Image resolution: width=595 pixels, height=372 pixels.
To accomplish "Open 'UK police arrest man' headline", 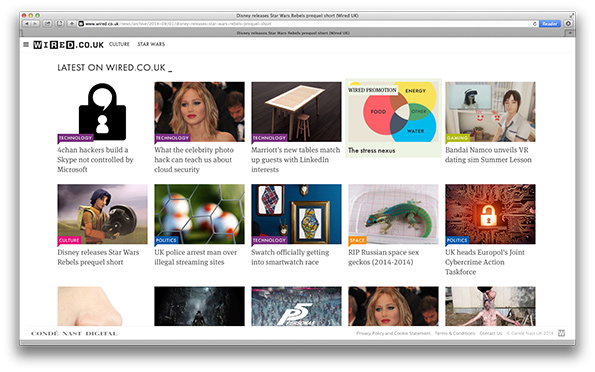I will pos(195,257).
